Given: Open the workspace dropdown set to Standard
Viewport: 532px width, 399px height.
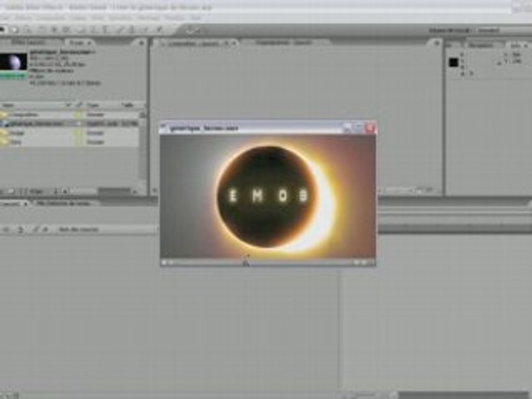Looking at the screenshot, I should coord(502,30).
